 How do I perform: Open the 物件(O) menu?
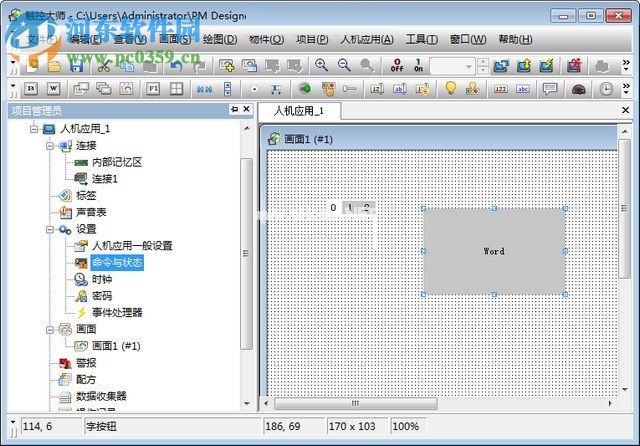(x=266, y=39)
